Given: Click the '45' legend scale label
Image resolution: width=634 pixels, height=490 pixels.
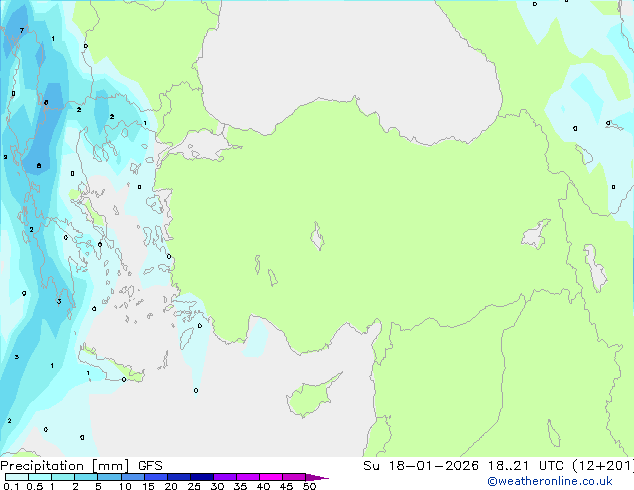Looking at the screenshot, I should point(286,486).
